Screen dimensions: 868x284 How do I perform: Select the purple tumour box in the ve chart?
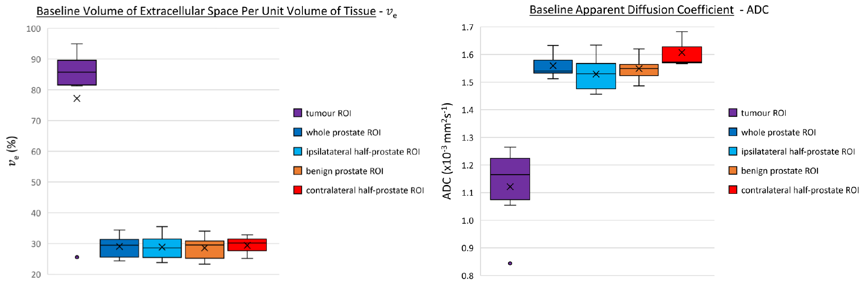pos(77,72)
